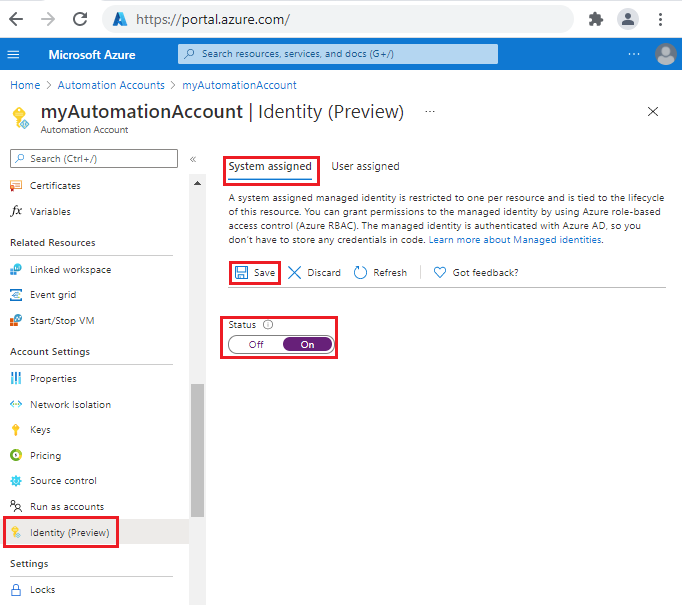Open Keys in the sidebar
Image resolution: width=682 pixels, height=605 pixels.
40,430
